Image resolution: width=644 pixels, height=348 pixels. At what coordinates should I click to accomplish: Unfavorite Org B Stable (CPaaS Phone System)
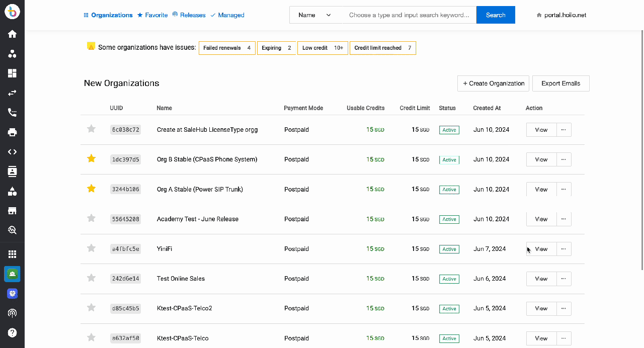click(x=91, y=159)
